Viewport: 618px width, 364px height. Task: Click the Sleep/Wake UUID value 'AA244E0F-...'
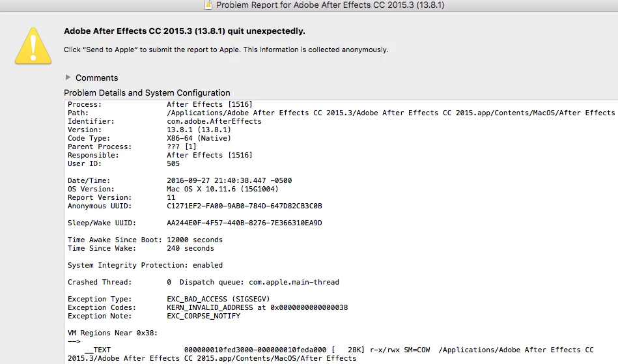[244, 223]
